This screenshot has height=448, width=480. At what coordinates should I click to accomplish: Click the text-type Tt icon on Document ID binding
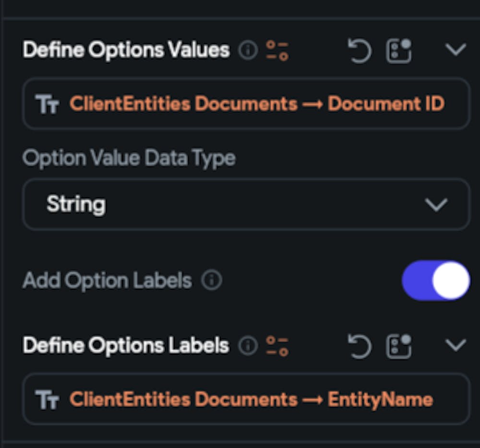[48, 103]
